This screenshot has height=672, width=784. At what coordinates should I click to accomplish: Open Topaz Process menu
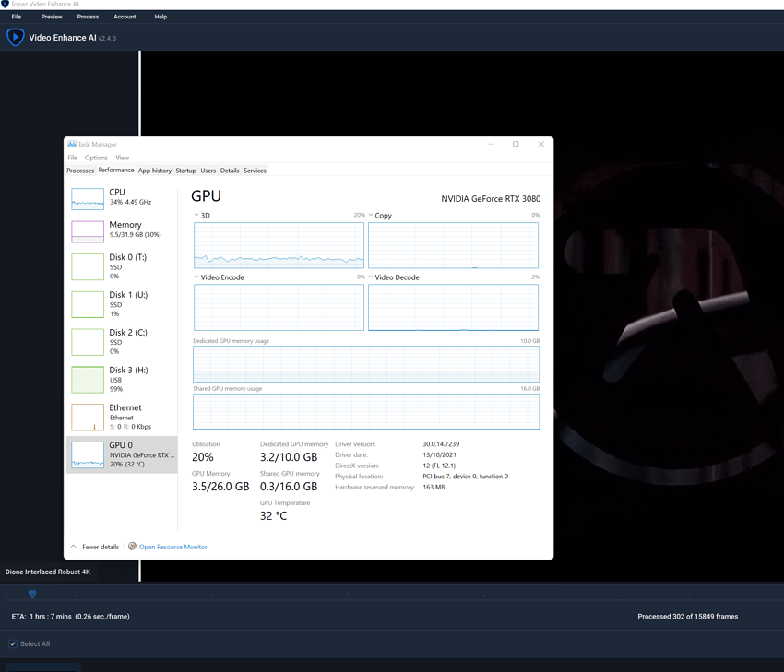click(x=88, y=17)
